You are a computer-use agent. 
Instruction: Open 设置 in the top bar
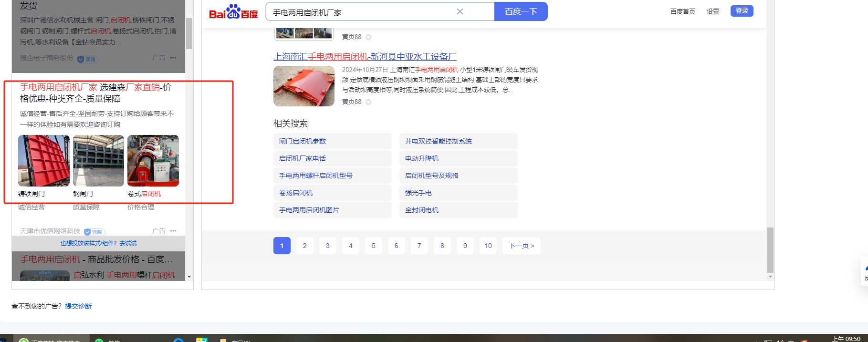(713, 11)
